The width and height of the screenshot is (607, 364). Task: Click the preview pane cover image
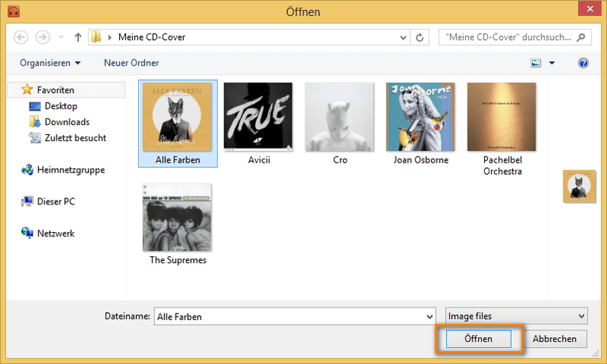coord(579,186)
